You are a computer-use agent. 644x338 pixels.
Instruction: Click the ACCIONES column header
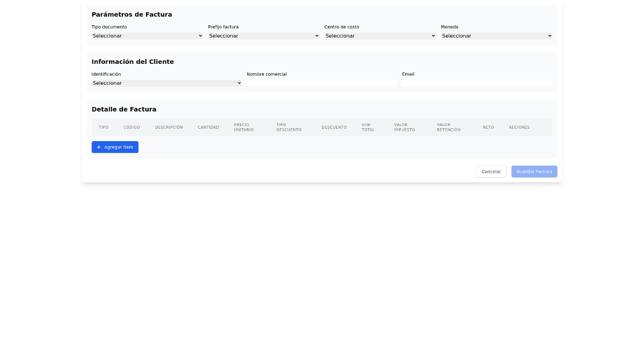tap(519, 127)
